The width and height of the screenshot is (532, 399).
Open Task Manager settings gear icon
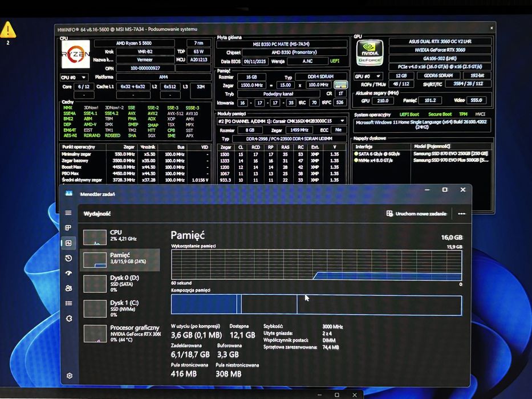(70, 376)
